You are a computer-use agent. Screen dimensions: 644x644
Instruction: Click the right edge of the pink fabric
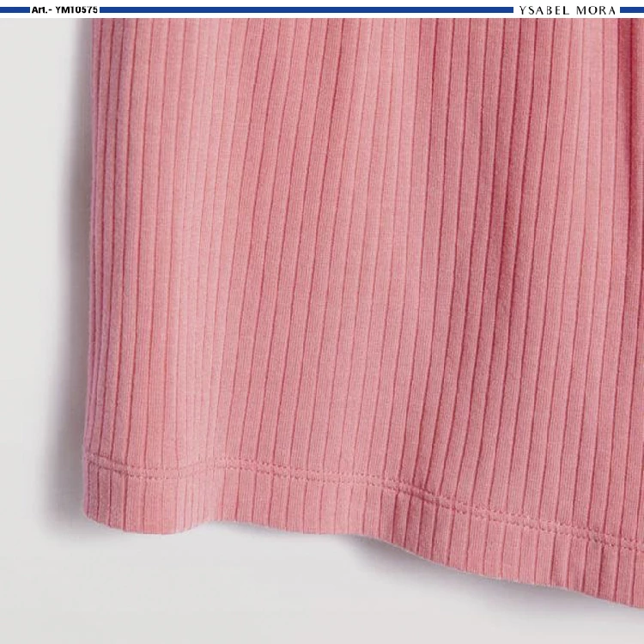[x=639, y=258]
